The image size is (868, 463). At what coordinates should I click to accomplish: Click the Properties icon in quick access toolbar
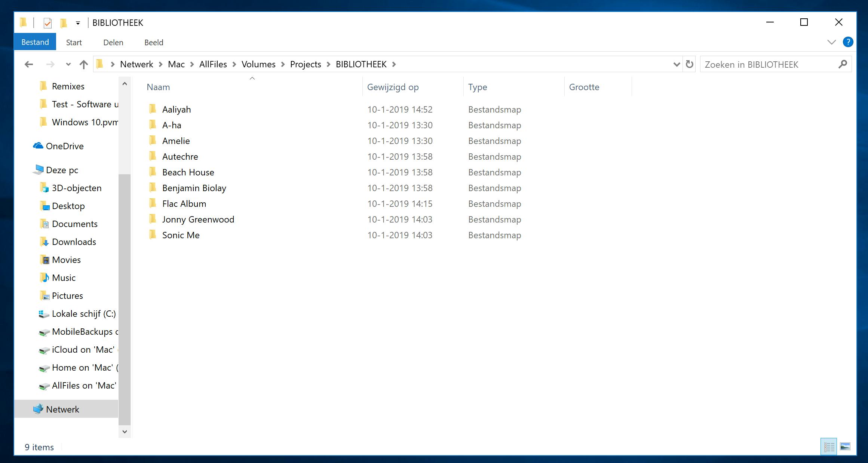coord(47,23)
